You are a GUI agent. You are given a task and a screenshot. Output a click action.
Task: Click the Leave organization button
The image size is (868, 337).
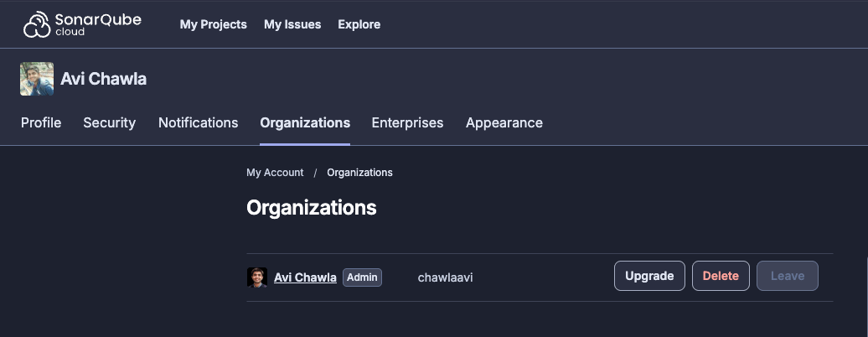coord(788,276)
